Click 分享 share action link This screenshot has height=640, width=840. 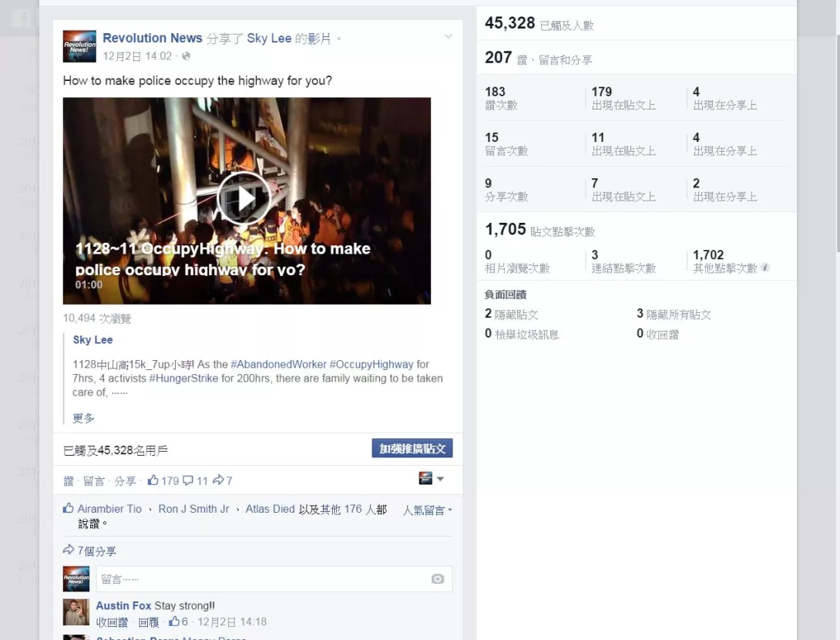(x=125, y=481)
